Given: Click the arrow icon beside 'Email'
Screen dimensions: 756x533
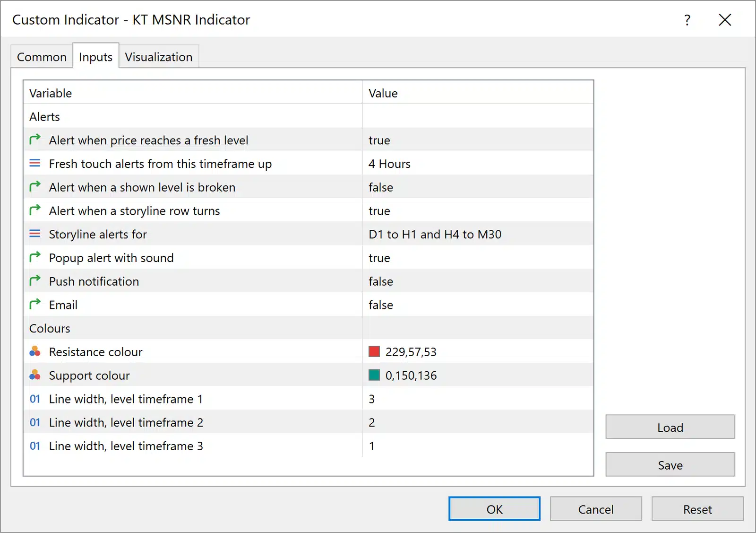Looking at the screenshot, I should [35, 304].
